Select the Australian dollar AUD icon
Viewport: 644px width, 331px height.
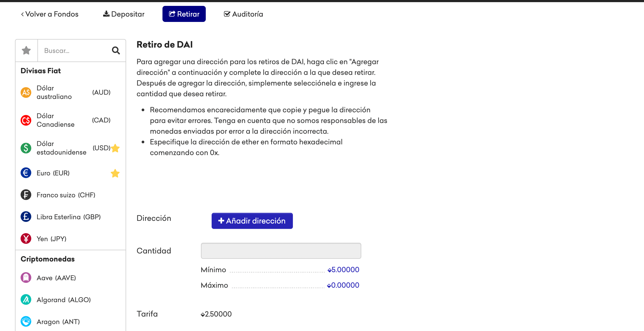click(x=26, y=93)
